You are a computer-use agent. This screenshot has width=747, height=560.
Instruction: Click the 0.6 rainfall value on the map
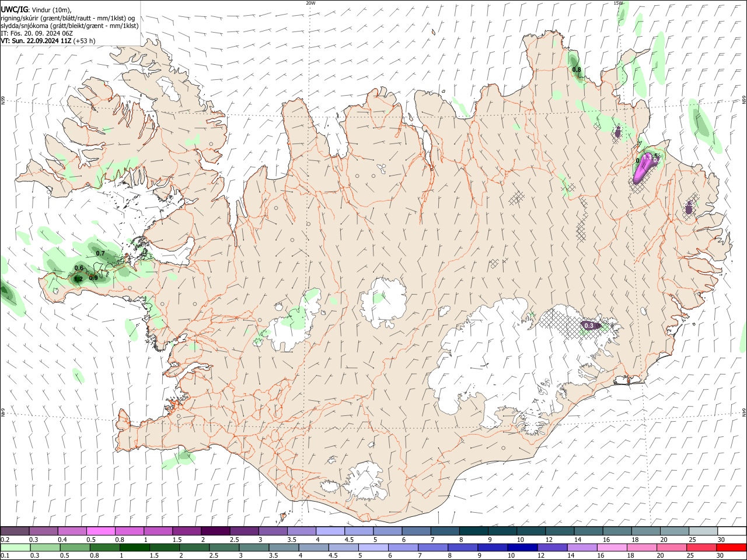[79, 268]
